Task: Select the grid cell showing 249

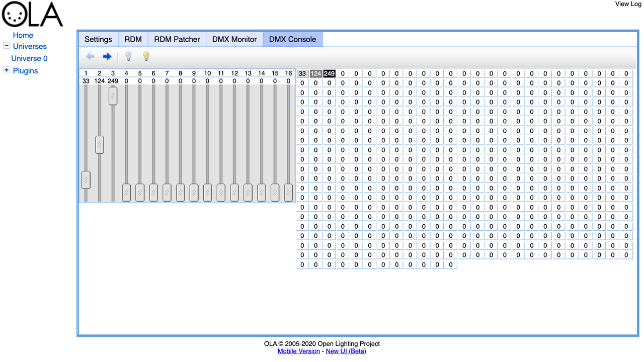Action: 330,74
